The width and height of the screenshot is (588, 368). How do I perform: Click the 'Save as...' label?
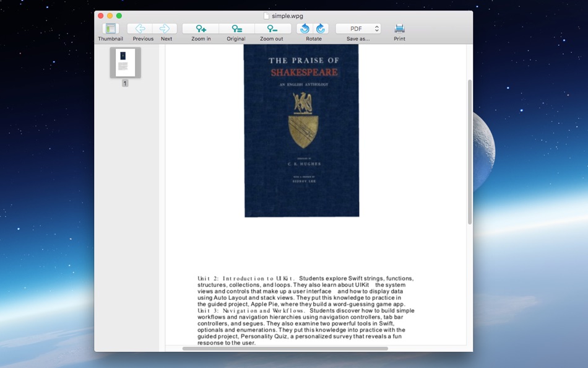click(358, 38)
